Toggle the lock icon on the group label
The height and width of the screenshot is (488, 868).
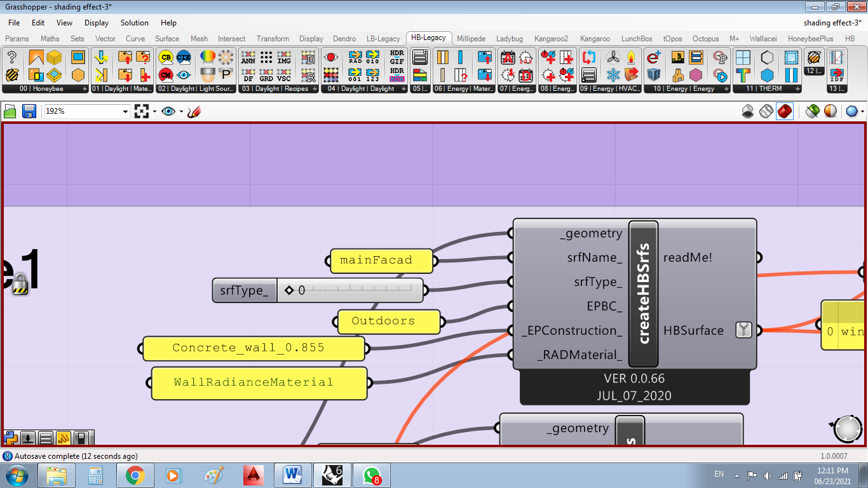[20, 283]
